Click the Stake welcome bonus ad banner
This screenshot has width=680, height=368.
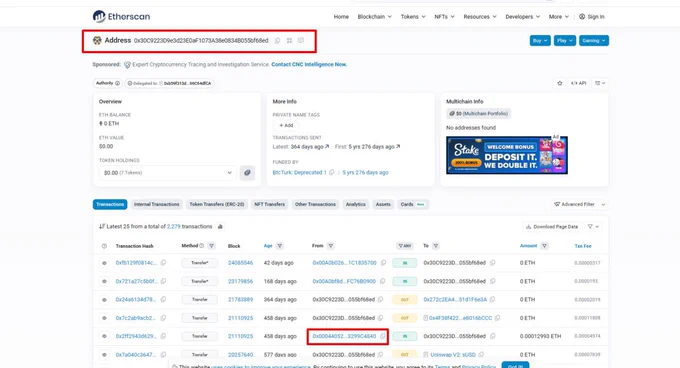coord(507,155)
